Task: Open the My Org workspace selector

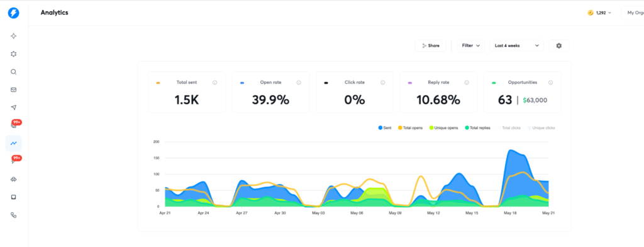Action: (633, 13)
